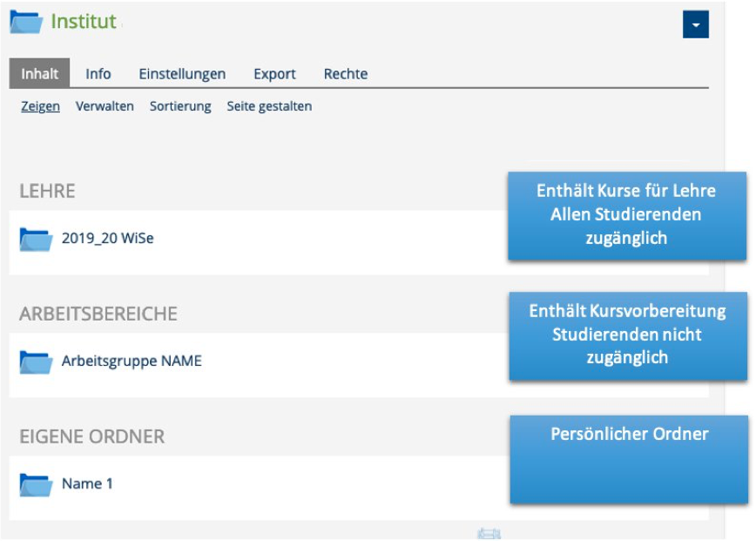Screen dimensions: 756x541
Task: Open the Einstellungen tab
Action: 182,74
